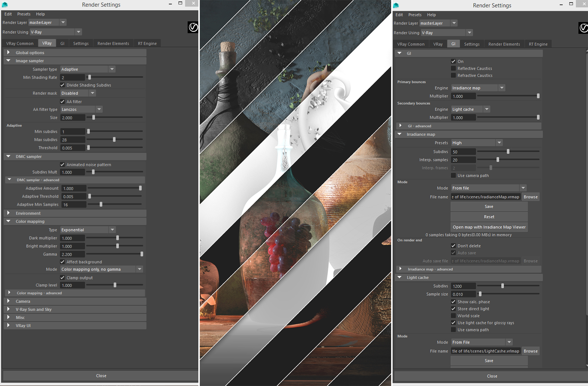Screen dimensions: 588x386
Task: Open Primary bounces Engine Irradiance map dropdown
Action: (x=478, y=88)
